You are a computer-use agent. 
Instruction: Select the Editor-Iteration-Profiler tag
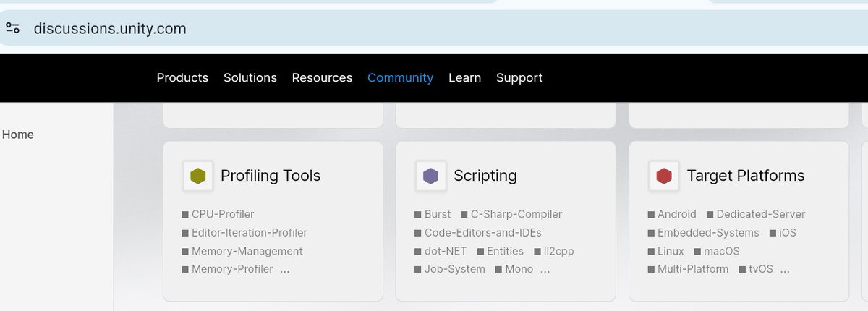click(x=244, y=233)
